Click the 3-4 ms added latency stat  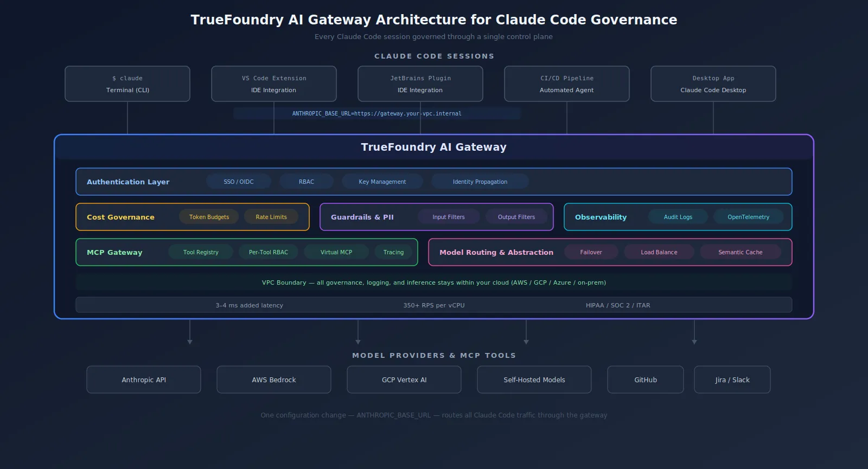point(250,305)
